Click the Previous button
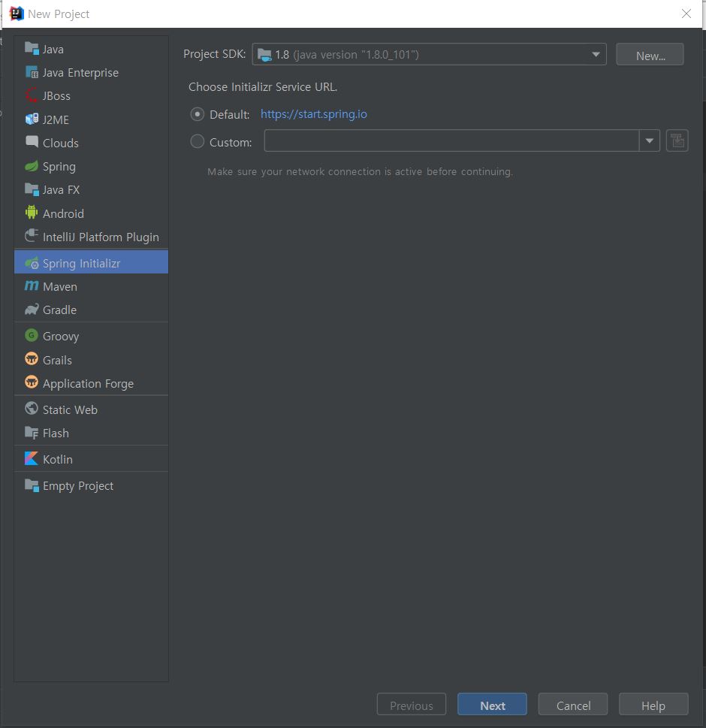Viewport: 706px width, 728px height. pyautogui.click(x=412, y=704)
